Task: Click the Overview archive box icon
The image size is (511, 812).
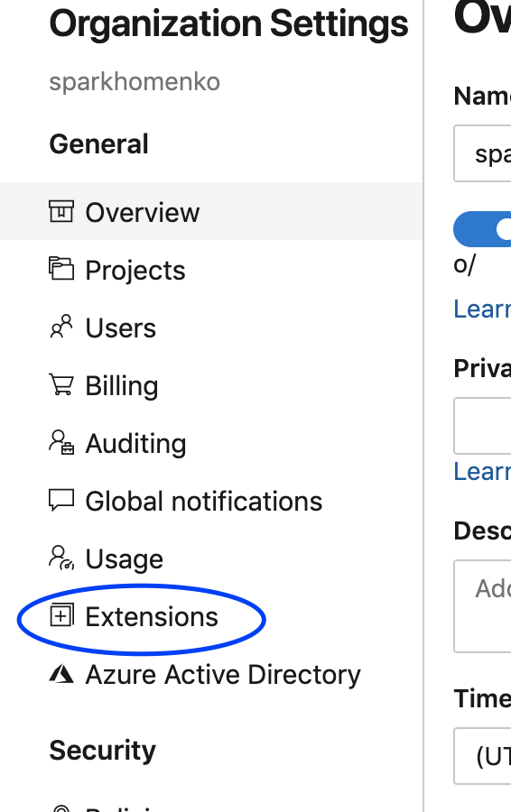Action: (61, 212)
